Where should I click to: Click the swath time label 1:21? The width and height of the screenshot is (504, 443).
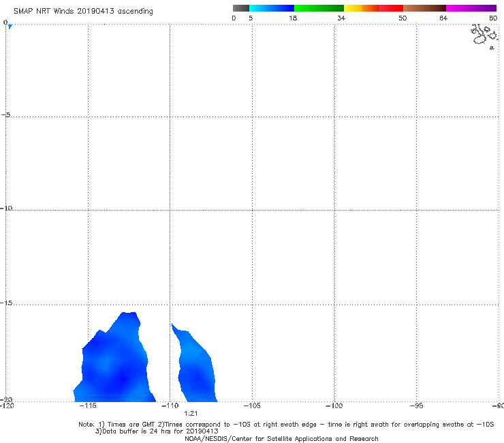click(x=191, y=414)
